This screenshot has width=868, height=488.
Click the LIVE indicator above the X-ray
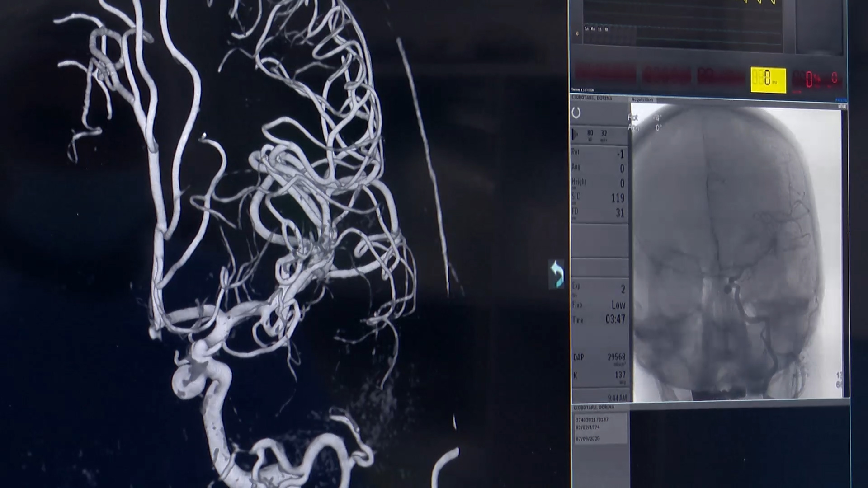[842, 107]
